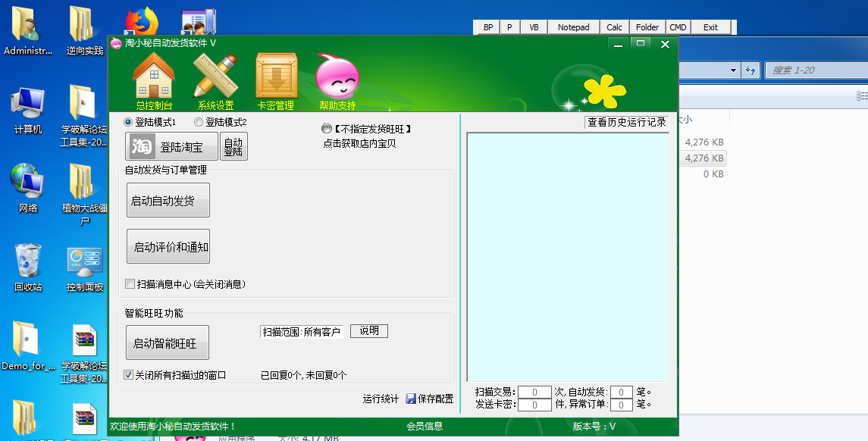Open the 网络 desktop icon
868x441 pixels.
pos(27,186)
